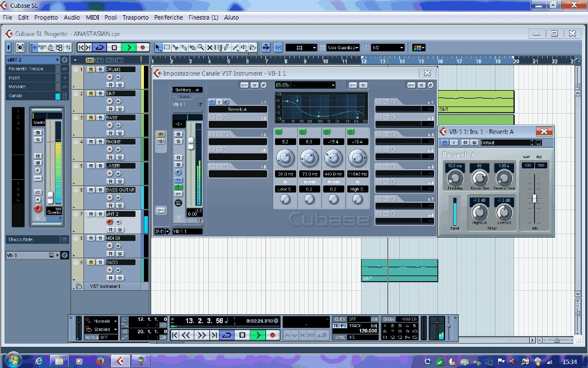Image resolution: width=588 pixels, height=368 pixels.
Task: Select the Play speaker tool
Action: [244, 48]
